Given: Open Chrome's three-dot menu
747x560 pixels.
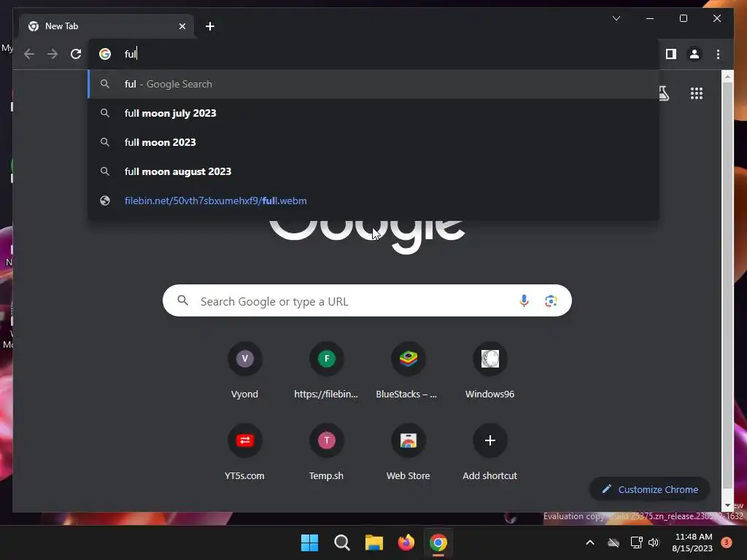Looking at the screenshot, I should (718, 54).
